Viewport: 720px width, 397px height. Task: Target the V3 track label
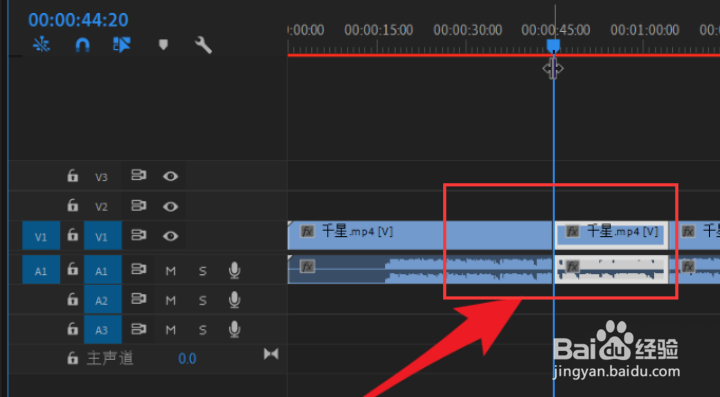(x=101, y=177)
